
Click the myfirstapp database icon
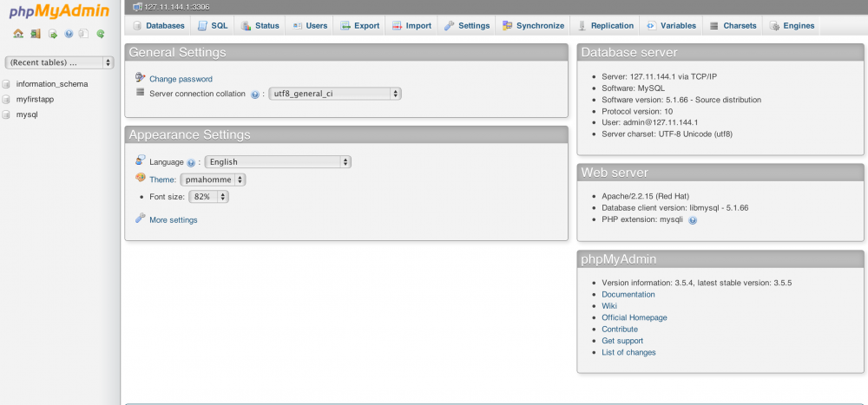pyautogui.click(x=7, y=100)
